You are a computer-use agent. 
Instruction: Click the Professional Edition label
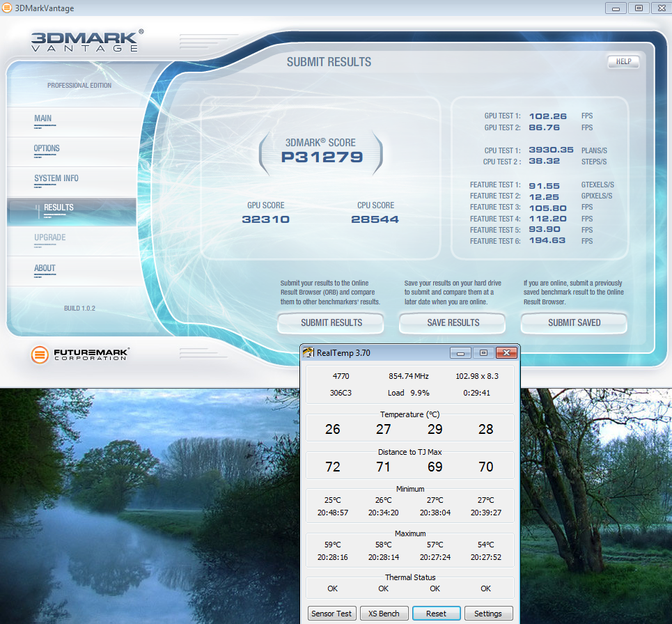pos(79,85)
